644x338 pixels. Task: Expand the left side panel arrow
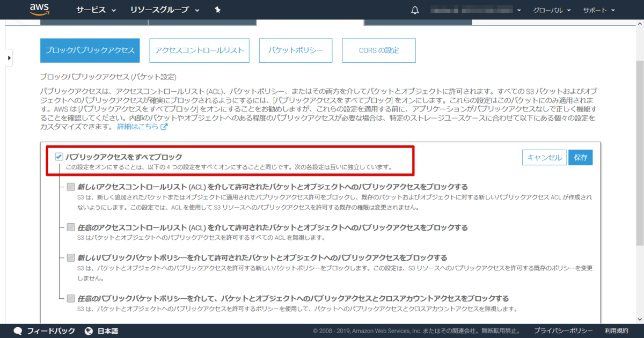(x=9, y=57)
